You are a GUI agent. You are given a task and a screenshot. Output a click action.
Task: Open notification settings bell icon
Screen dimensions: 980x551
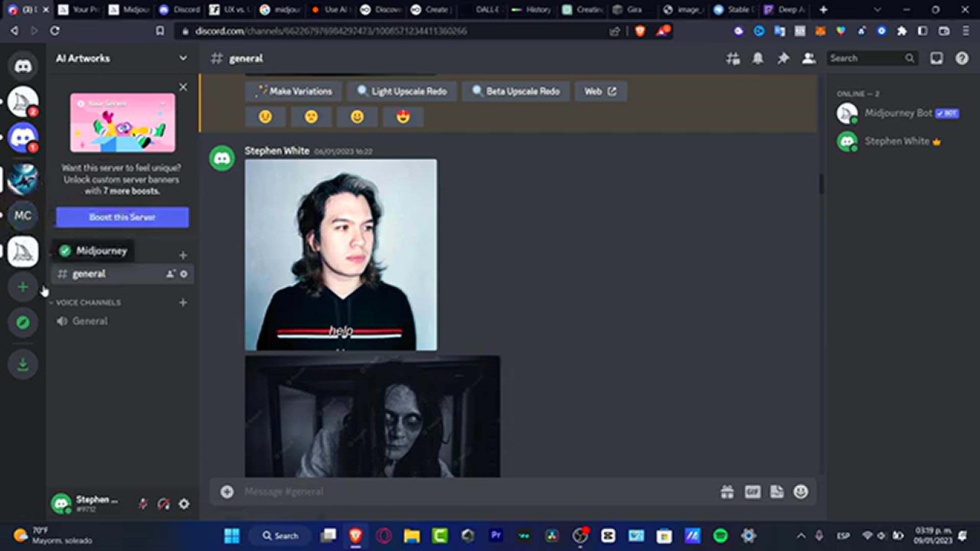pyautogui.click(x=758, y=59)
